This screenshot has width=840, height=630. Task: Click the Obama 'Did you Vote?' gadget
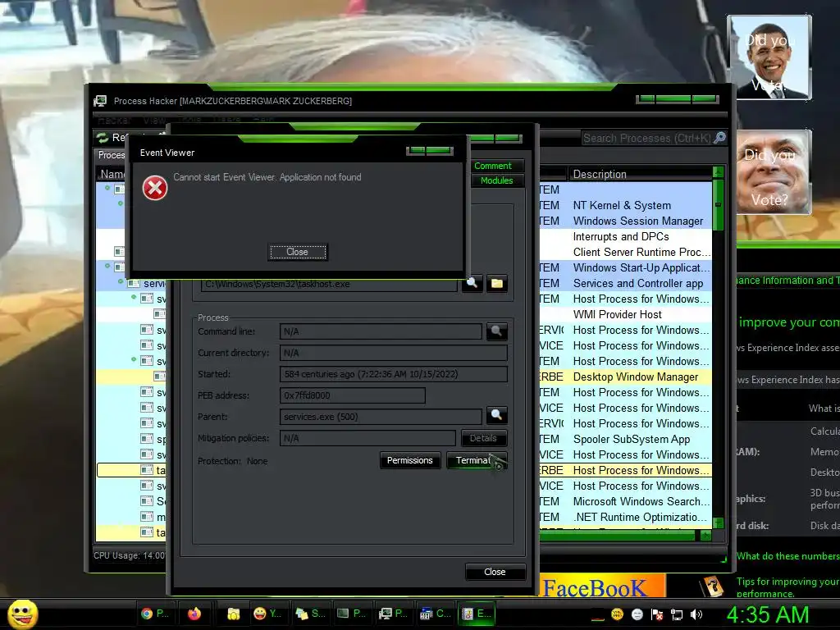(769, 57)
